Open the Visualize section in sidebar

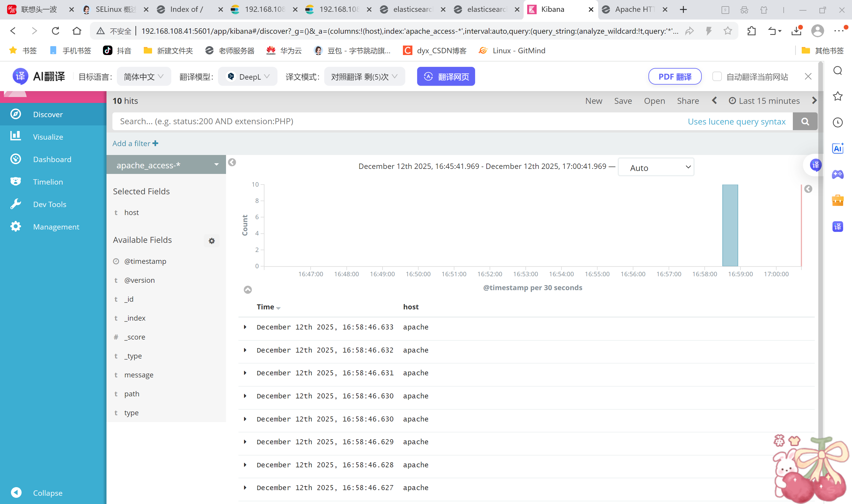[48, 137]
